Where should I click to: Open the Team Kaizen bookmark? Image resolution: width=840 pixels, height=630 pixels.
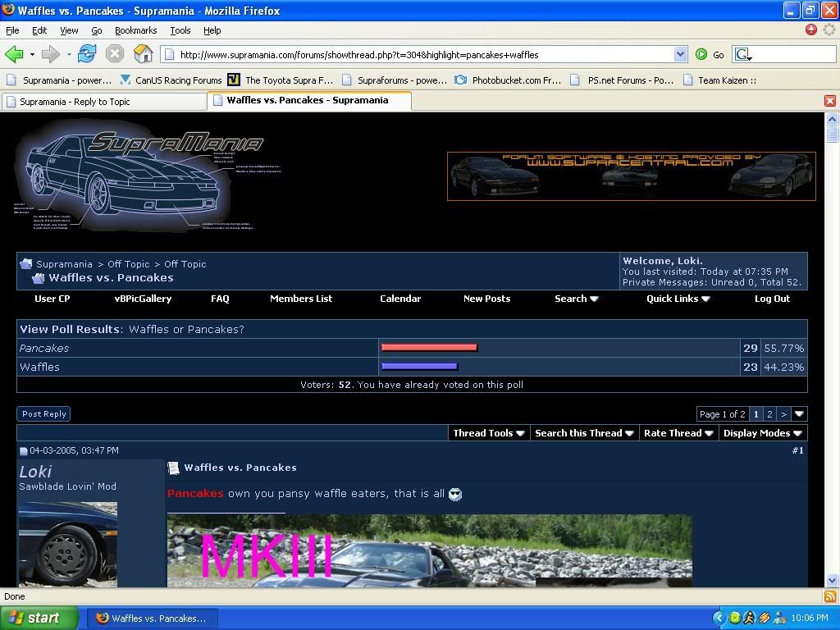[x=719, y=80]
